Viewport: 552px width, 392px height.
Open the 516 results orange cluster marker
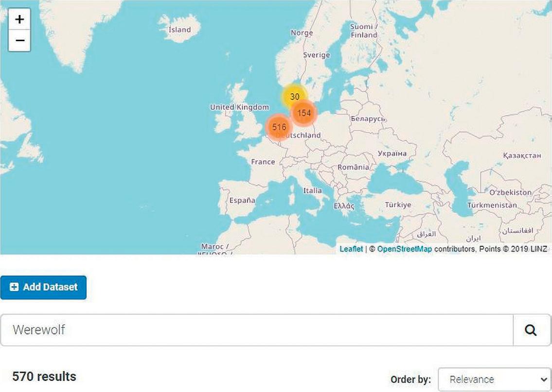click(279, 127)
